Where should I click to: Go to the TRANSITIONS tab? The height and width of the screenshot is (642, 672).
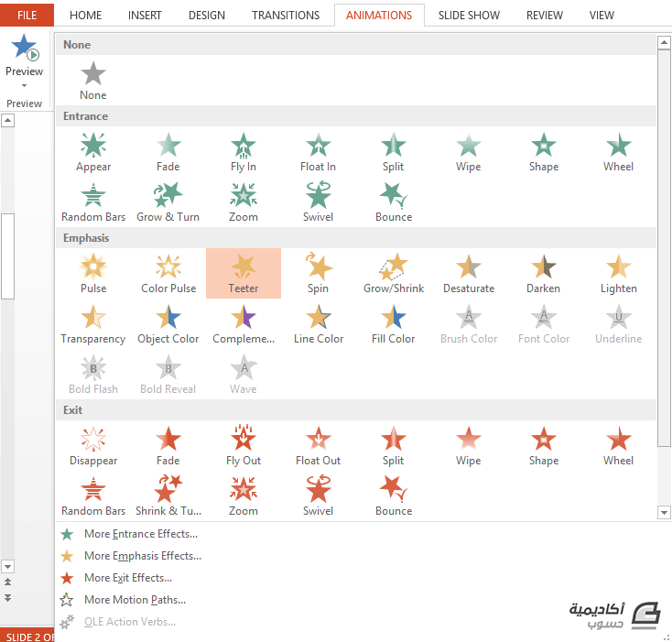coord(286,15)
